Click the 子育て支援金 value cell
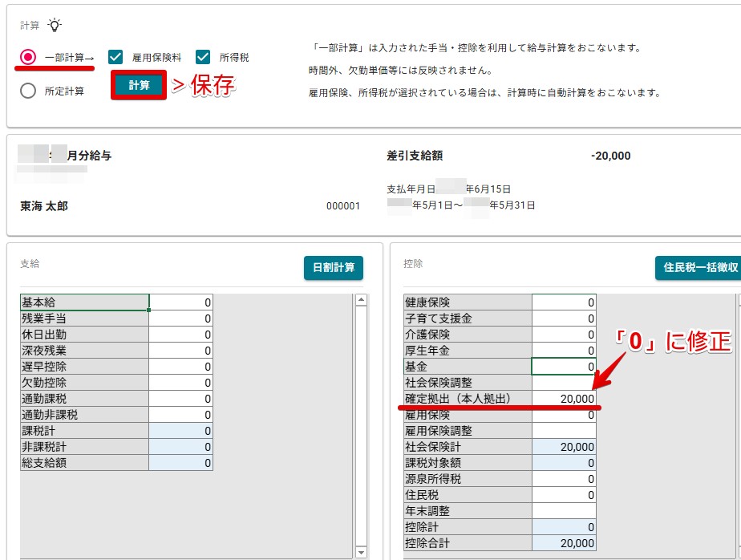 coord(565,319)
